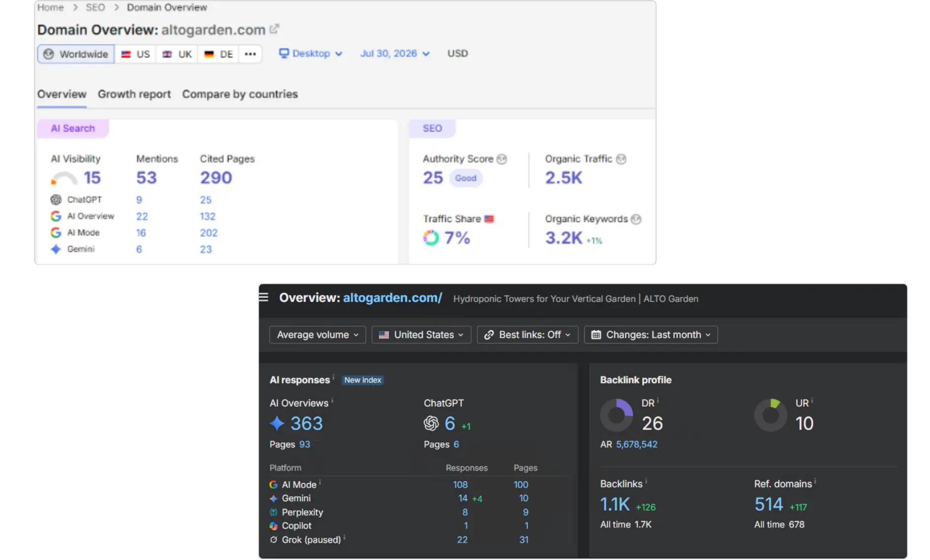Click AI Overviews sparkle icon beside 363
This screenshot has width=930, height=560.
pos(277,423)
